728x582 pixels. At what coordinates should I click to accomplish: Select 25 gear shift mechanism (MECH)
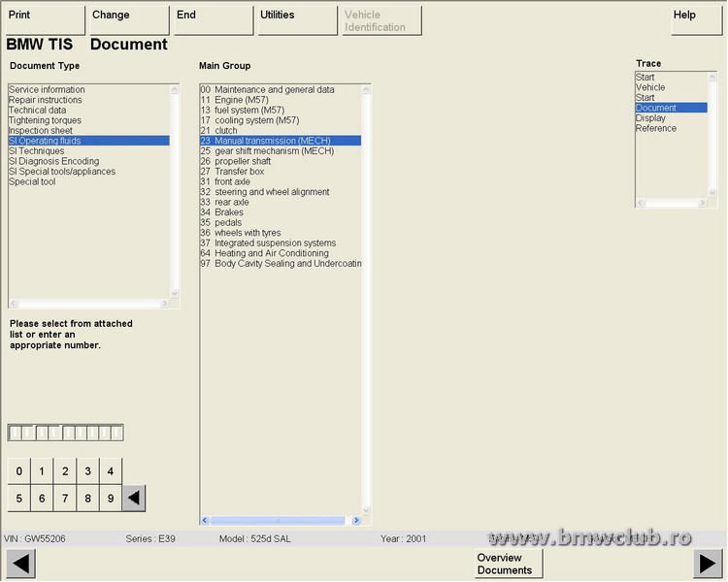(281, 151)
